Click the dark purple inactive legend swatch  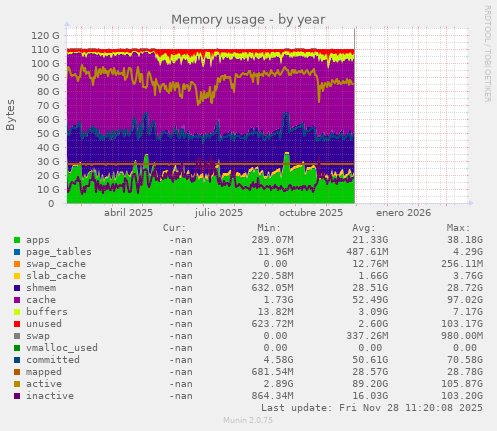point(17,396)
